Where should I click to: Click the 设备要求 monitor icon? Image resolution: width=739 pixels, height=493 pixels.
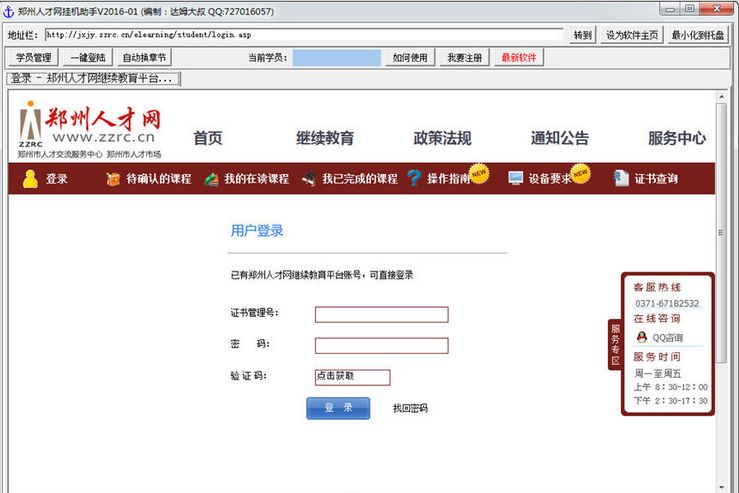(x=515, y=179)
